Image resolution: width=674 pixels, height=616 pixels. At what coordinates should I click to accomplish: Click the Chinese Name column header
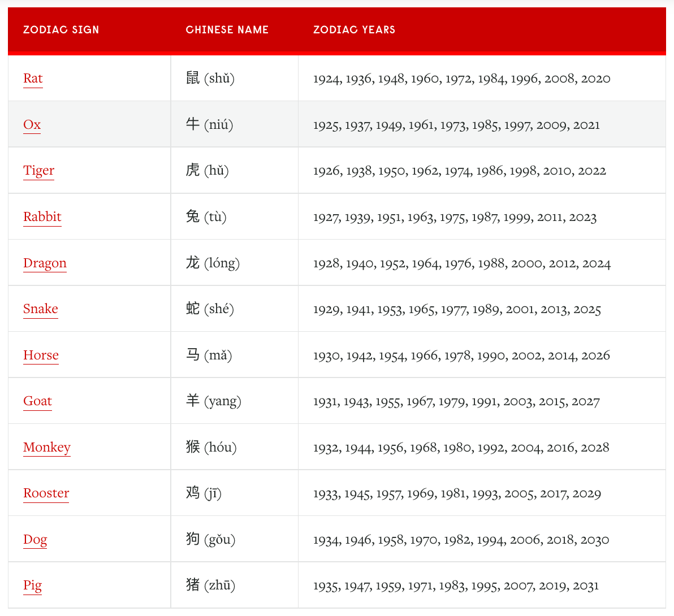coord(227,30)
